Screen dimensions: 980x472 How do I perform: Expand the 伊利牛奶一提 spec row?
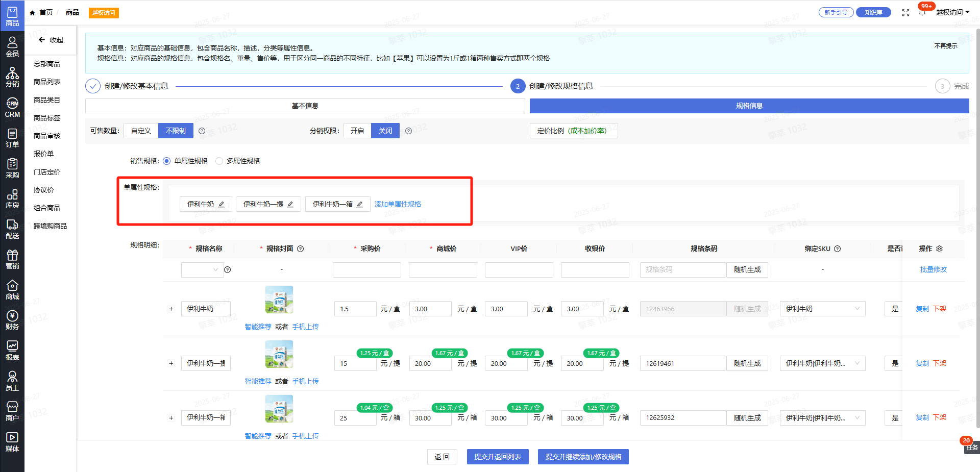tap(171, 363)
